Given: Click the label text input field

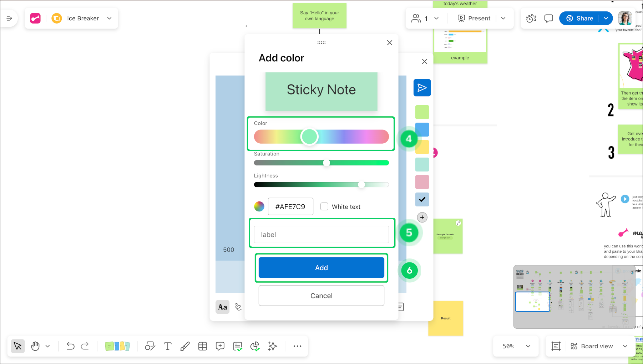Looking at the screenshot, I should coord(321,235).
